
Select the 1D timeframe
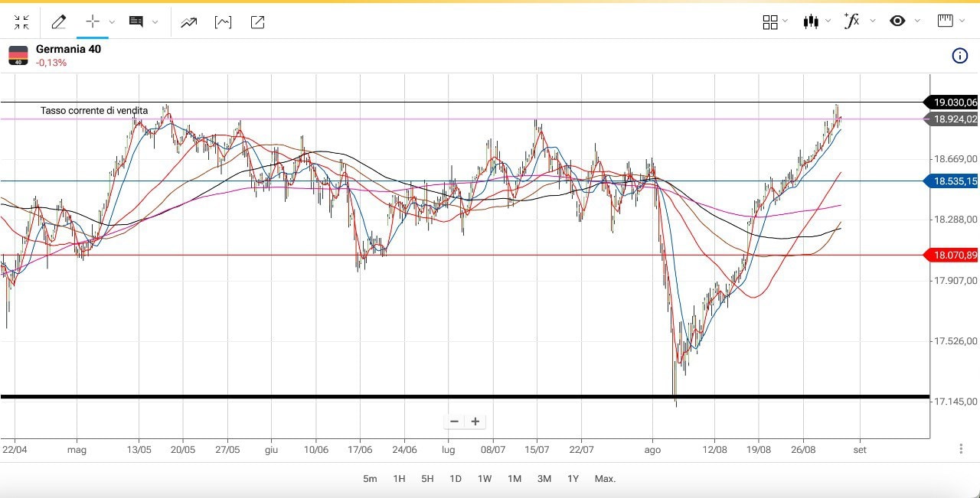pyautogui.click(x=456, y=479)
